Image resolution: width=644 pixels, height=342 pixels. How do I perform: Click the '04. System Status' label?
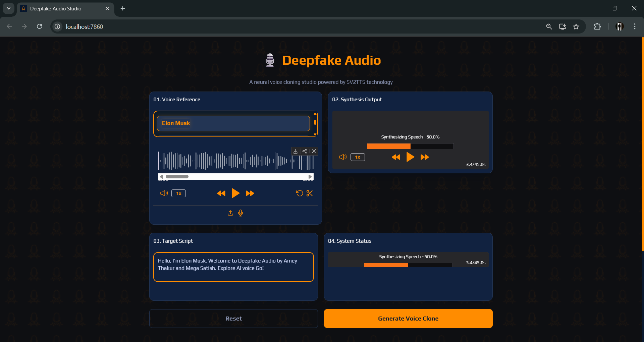point(350,241)
